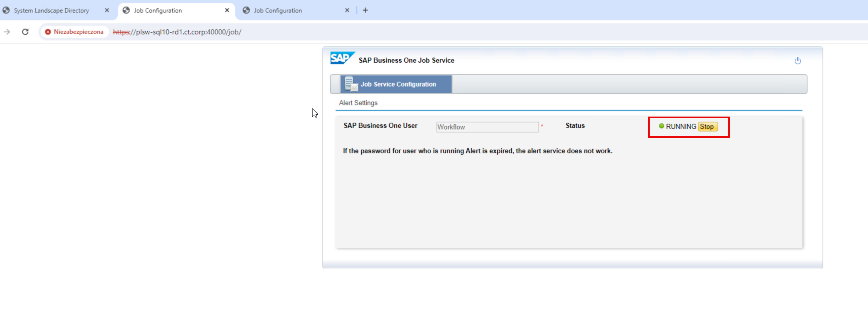Click the SAP logo
868x314 pixels.
point(342,58)
